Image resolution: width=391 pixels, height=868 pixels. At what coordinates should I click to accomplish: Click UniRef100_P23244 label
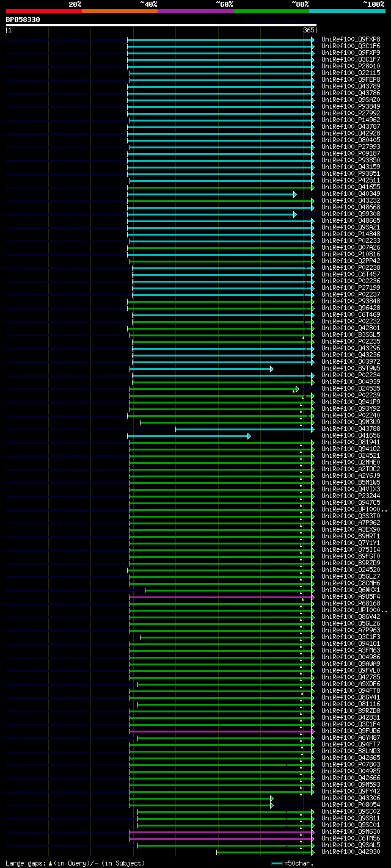pyautogui.click(x=351, y=496)
